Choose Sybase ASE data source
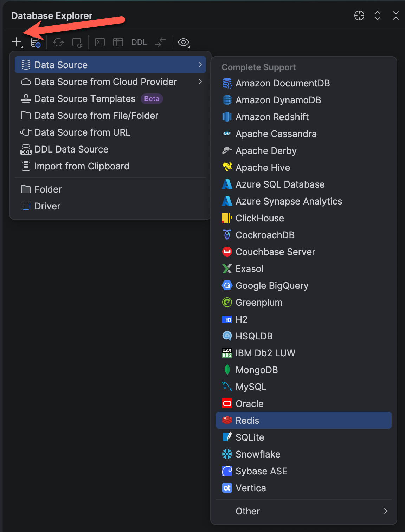This screenshot has width=405, height=532. (x=304, y=471)
